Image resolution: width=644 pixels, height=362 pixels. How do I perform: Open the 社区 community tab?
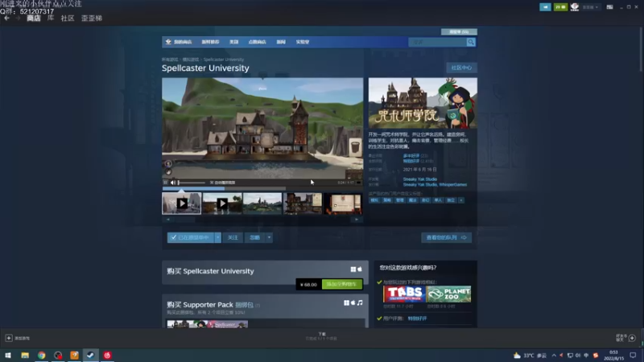click(x=68, y=18)
